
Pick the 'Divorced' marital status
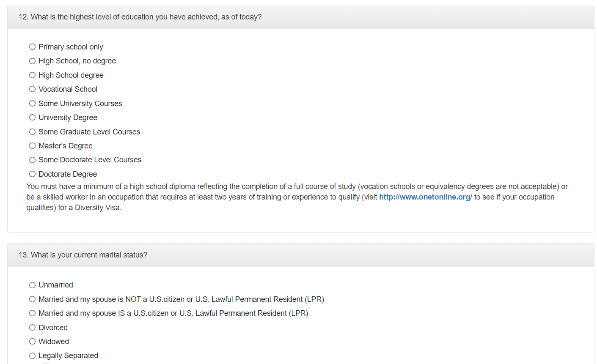(32, 328)
